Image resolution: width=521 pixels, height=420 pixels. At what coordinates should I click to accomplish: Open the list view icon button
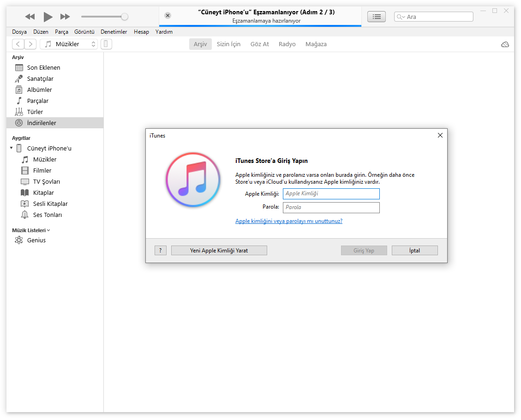point(377,17)
